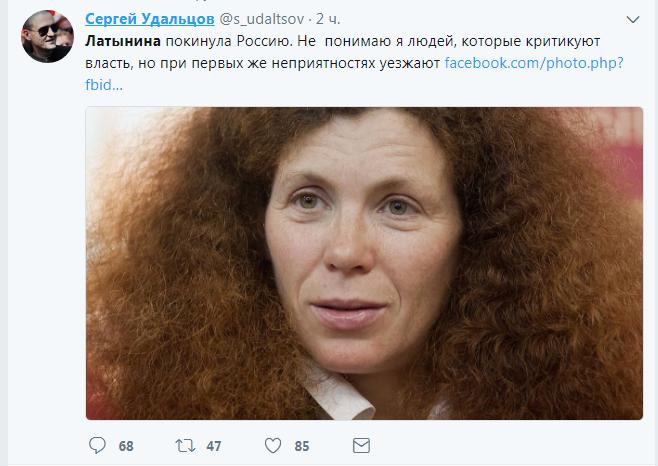Open Сергей Удальцов profile name link
Image resolution: width=658 pixels, height=466 pixels.
click(x=150, y=19)
